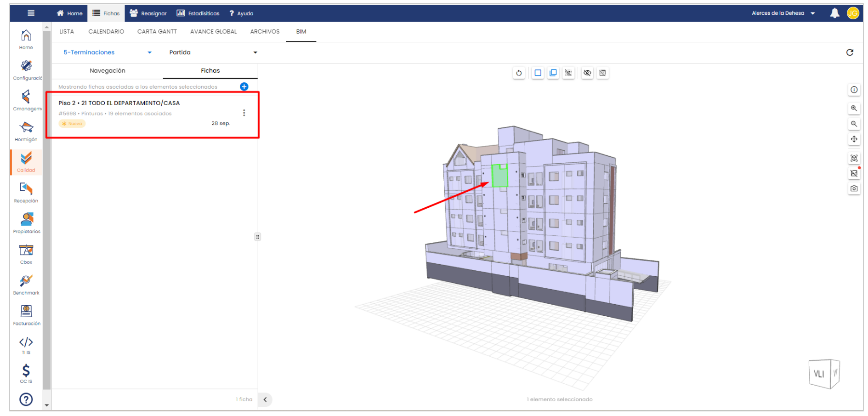Toggle hide selected elements eye icon
Screen dimensions: 868x416
[587, 73]
